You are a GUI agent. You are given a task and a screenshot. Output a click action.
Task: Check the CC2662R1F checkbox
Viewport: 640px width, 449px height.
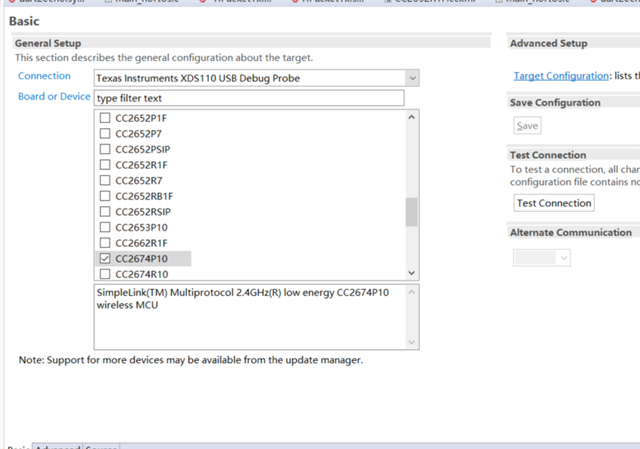[x=105, y=243]
